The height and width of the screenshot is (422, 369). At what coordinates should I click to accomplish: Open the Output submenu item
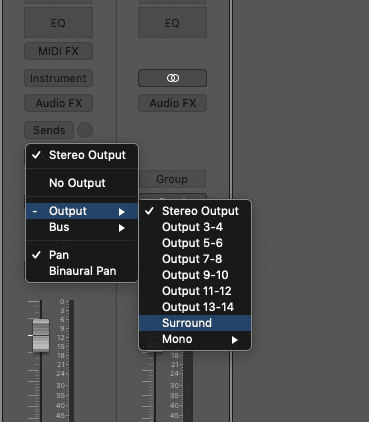coord(82,211)
